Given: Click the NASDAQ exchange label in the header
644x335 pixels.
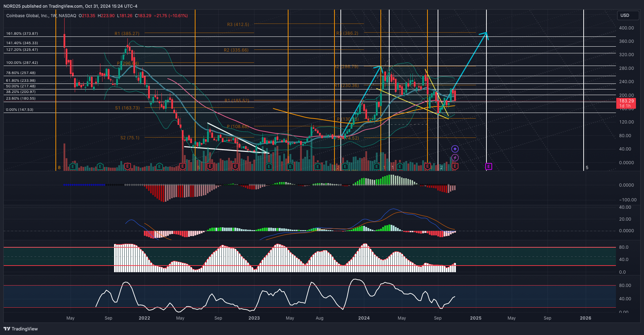Looking at the screenshot, I should click(67, 16).
